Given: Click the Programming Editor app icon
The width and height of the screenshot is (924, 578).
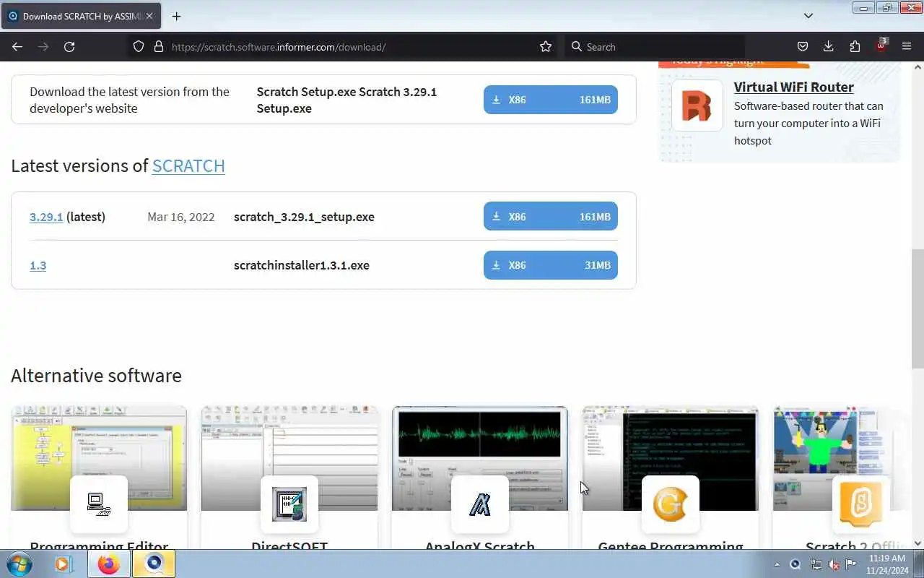Looking at the screenshot, I should pyautogui.click(x=99, y=504).
